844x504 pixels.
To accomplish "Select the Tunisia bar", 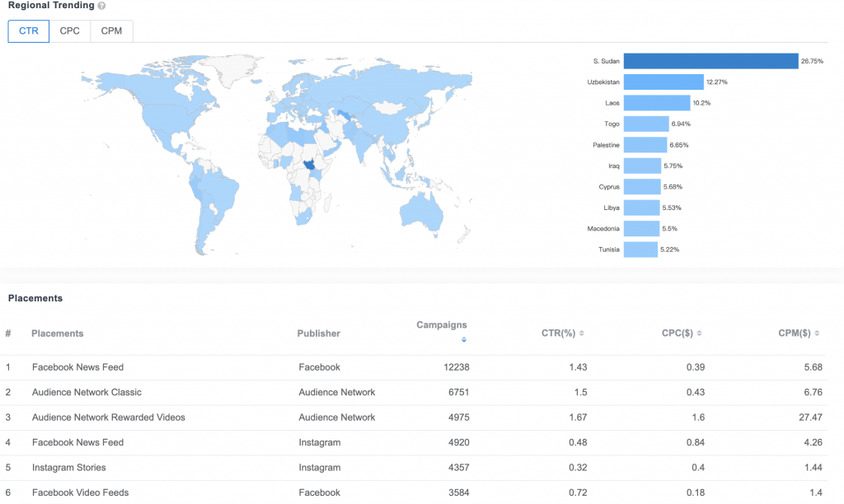I will 640,250.
